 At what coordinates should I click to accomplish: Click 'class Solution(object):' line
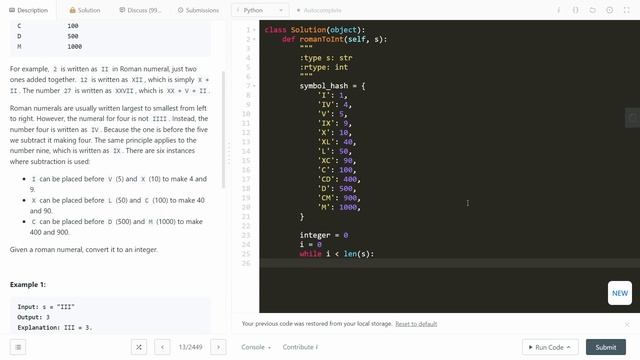[315, 30]
